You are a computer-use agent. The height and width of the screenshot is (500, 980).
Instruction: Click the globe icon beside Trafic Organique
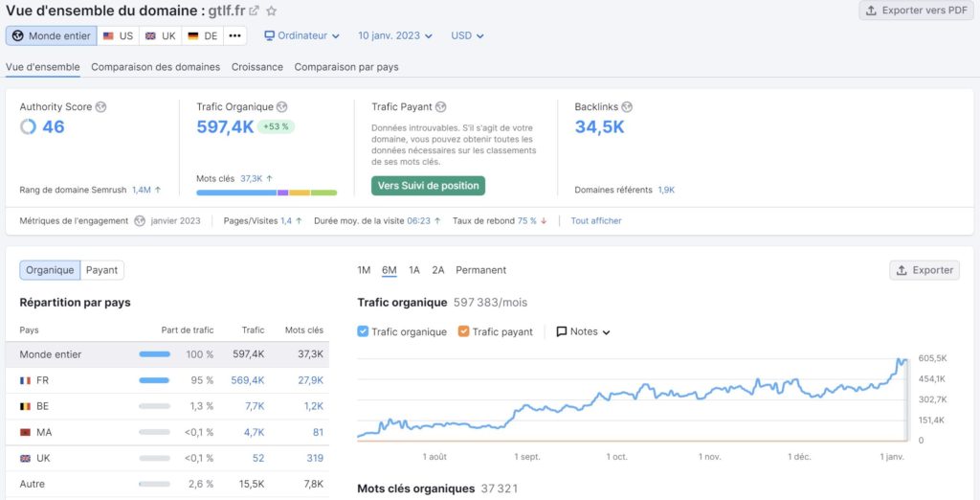[x=282, y=107]
